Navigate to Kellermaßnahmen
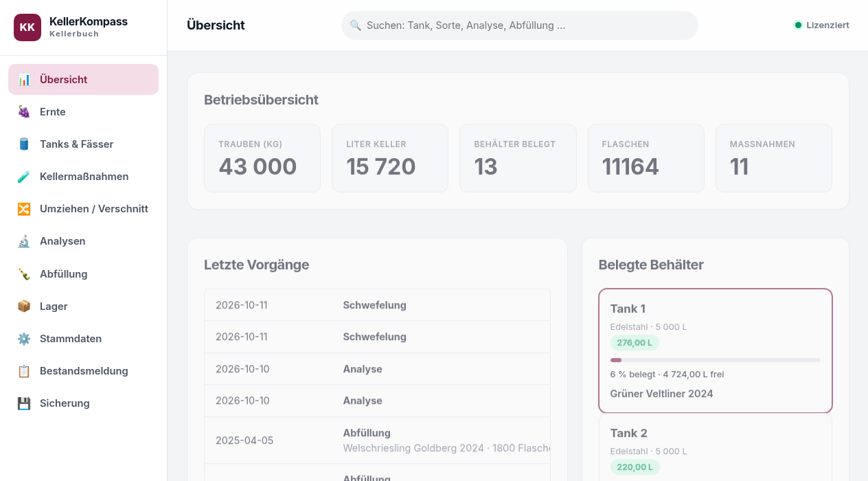Image resolution: width=868 pixels, height=481 pixels. pyautogui.click(x=83, y=177)
